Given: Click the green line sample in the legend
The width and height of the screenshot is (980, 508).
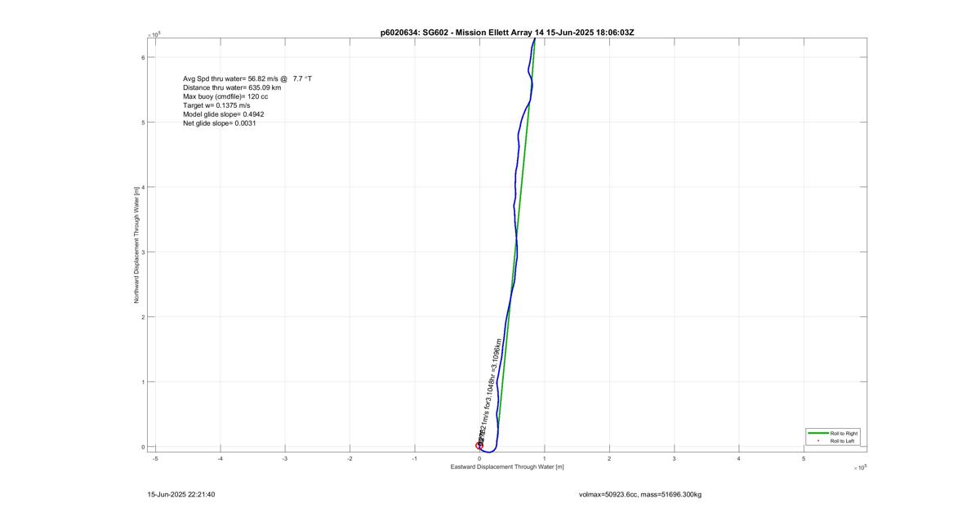Looking at the screenshot, I should pos(817,434).
